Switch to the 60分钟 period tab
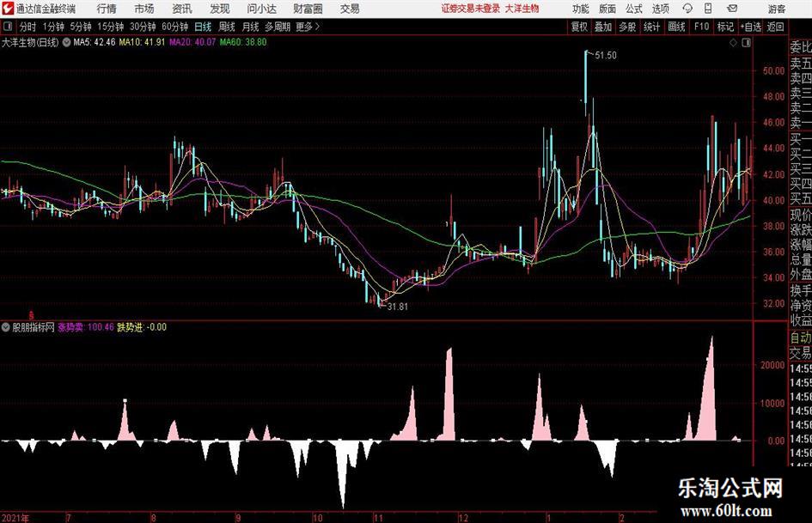This screenshot has width=812, height=523. click(175, 27)
